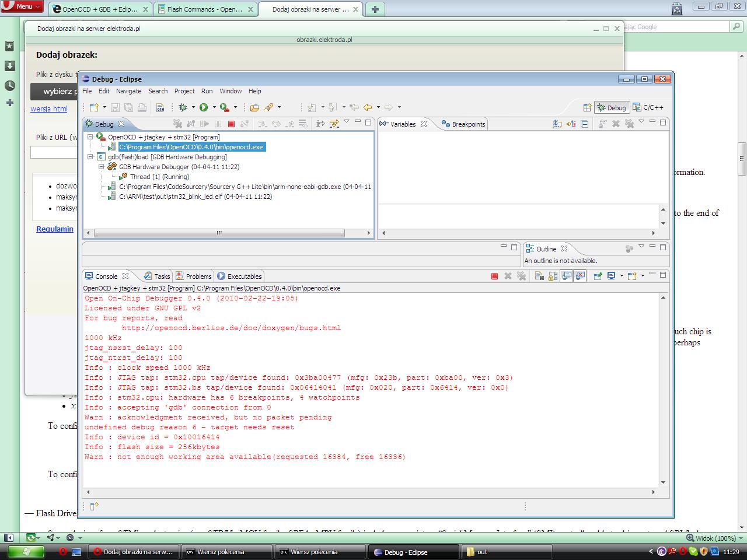Click the Open Perspective icon
The height and width of the screenshot is (560, 747).
click(587, 107)
